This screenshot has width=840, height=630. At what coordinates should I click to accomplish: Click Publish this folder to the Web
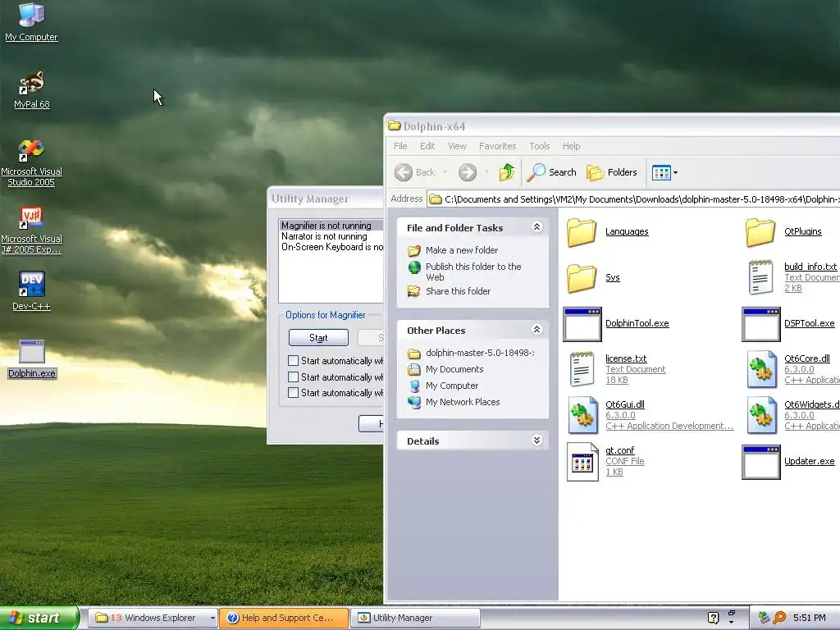473,272
